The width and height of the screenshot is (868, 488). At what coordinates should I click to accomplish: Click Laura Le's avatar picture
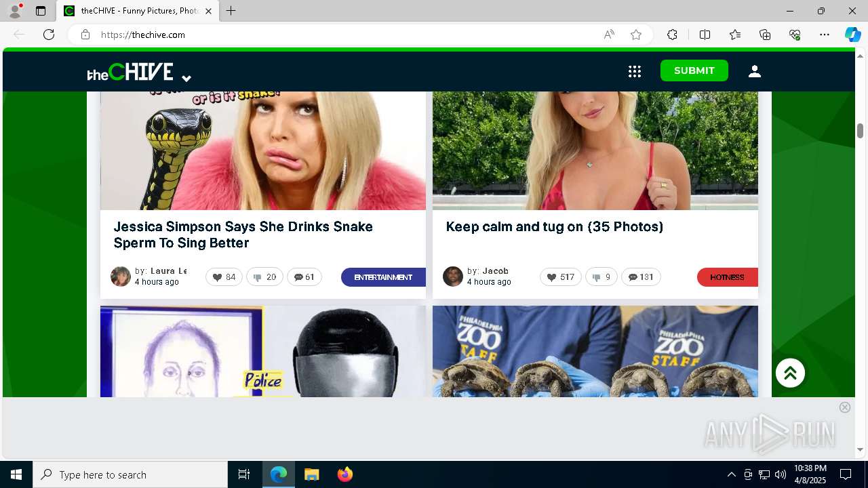point(121,277)
